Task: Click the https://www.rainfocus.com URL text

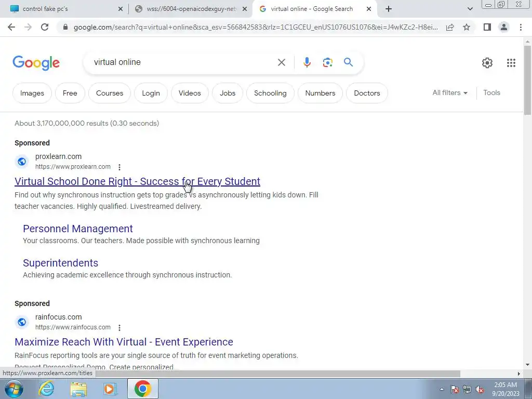Action: [x=73, y=327]
